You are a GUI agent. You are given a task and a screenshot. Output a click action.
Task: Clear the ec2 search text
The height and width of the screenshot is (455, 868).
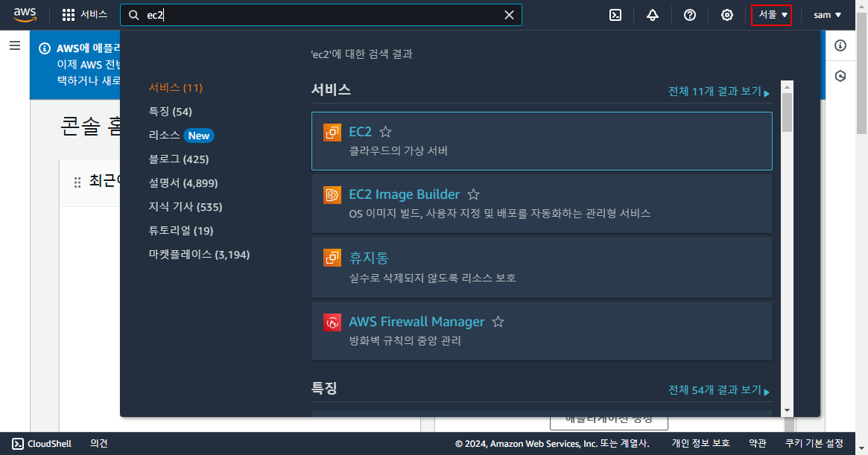coord(510,15)
